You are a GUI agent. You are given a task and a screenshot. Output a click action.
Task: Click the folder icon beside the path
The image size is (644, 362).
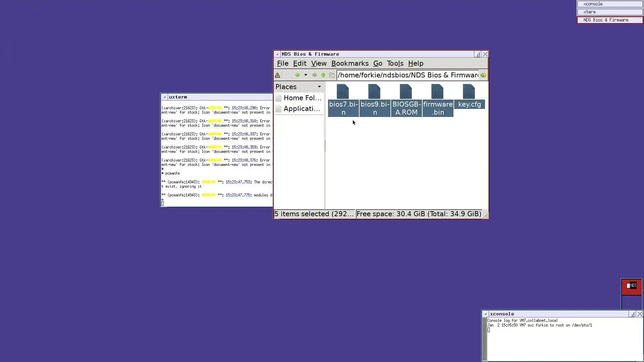(332, 75)
